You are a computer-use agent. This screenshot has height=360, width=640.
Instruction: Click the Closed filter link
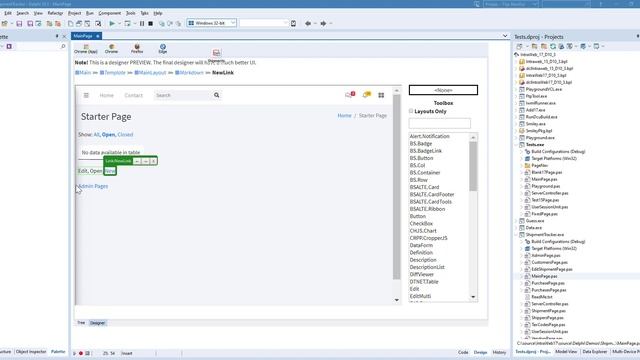coord(125,134)
